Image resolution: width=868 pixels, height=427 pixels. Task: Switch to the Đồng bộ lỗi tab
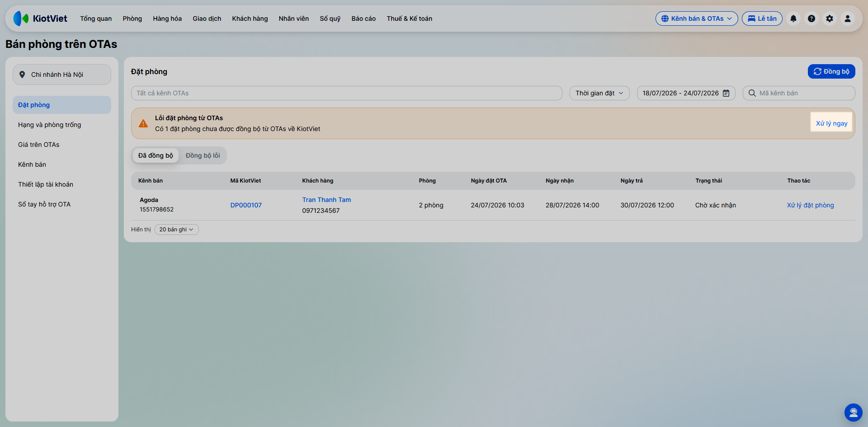click(x=203, y=155)
